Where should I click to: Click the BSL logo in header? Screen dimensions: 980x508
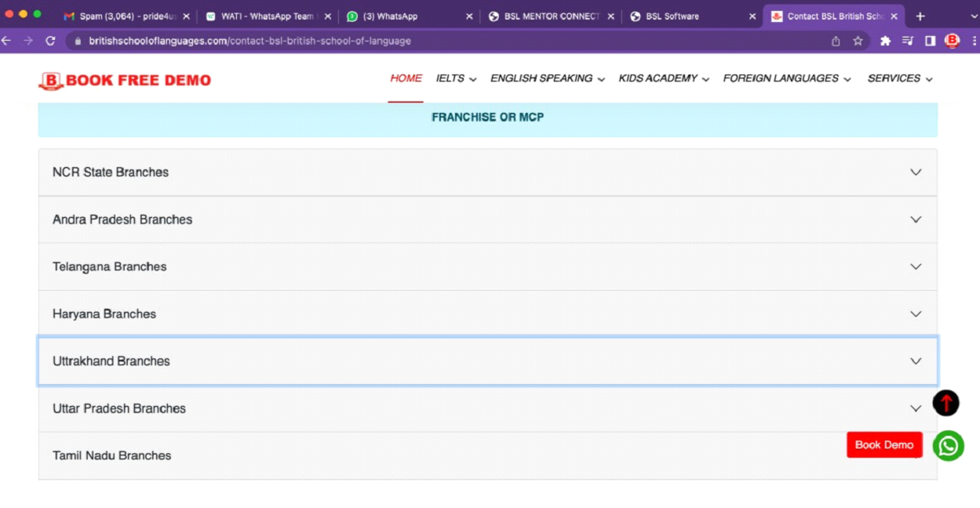51,80
